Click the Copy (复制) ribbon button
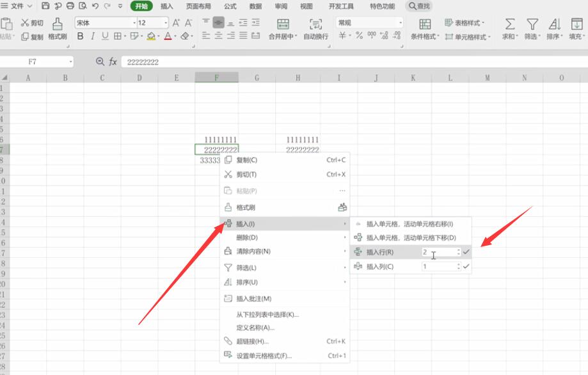 click(32, 36)
